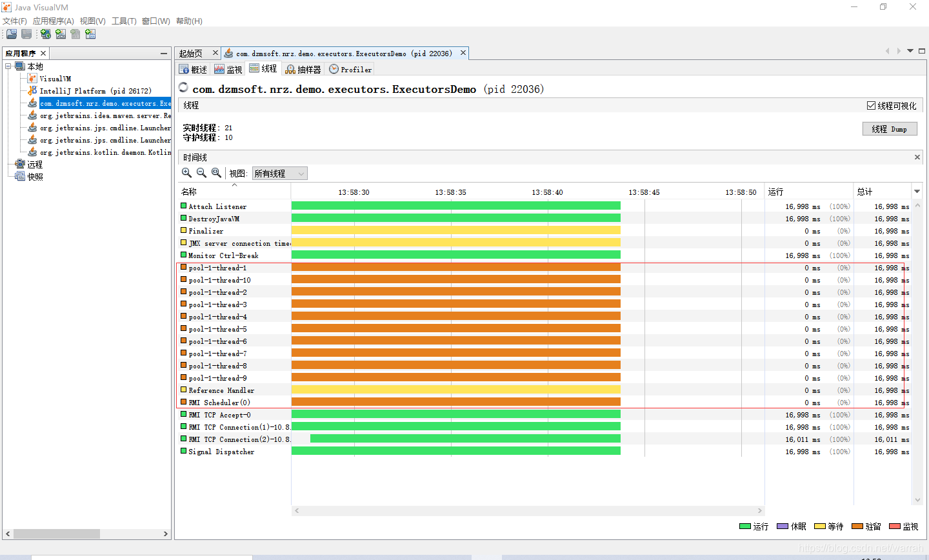Viewport: 929px width, 560px height.
Task: Click the green 运行 legend swatch
Action: [x=745, y=526]
